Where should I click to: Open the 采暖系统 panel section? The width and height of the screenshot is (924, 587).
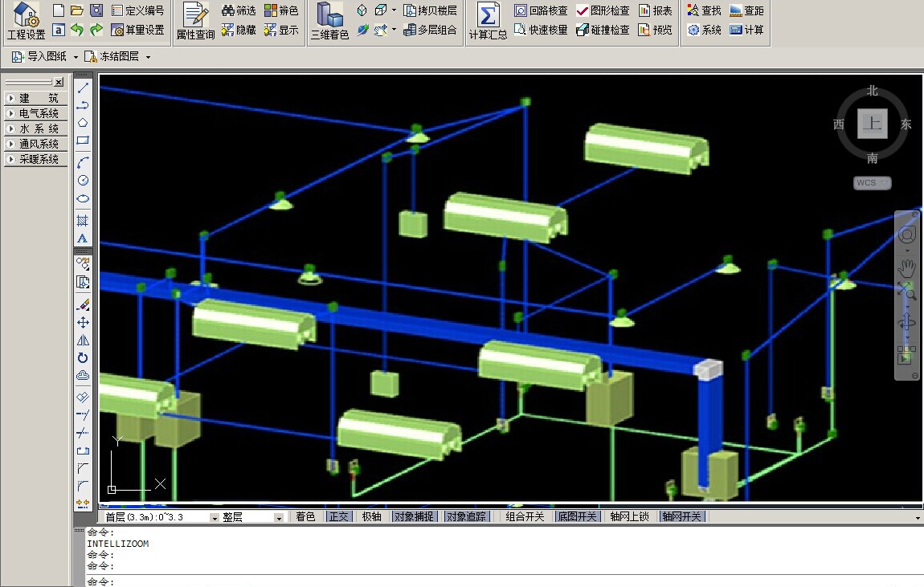click(36, 159)
